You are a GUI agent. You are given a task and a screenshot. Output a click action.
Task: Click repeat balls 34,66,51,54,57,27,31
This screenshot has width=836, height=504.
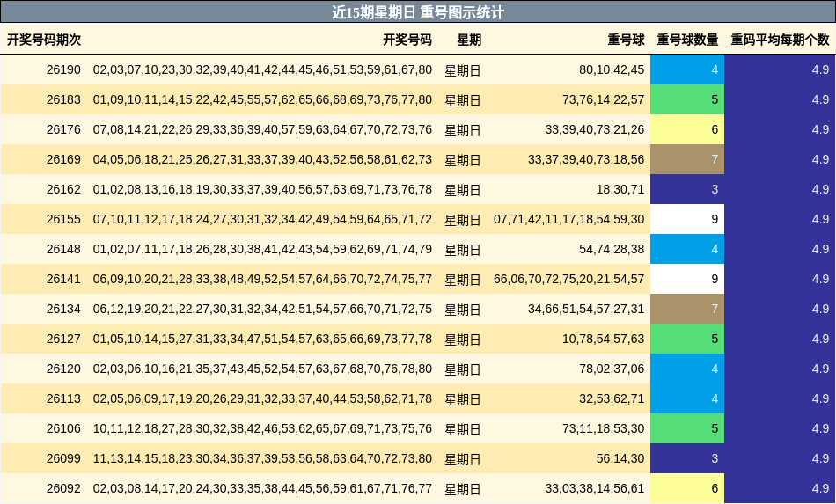pos(586,309)
